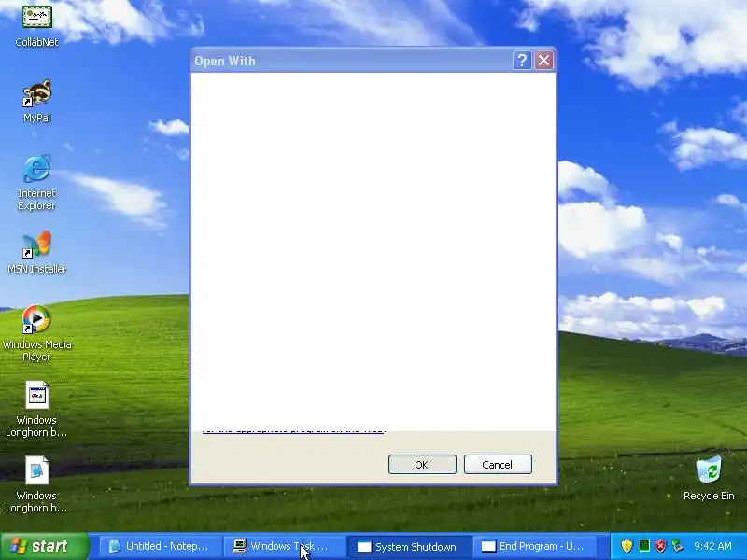This screenshot has width=747, height=560.
Task: Select the MSN Installer butterfly icon
Action: point(36,245)
